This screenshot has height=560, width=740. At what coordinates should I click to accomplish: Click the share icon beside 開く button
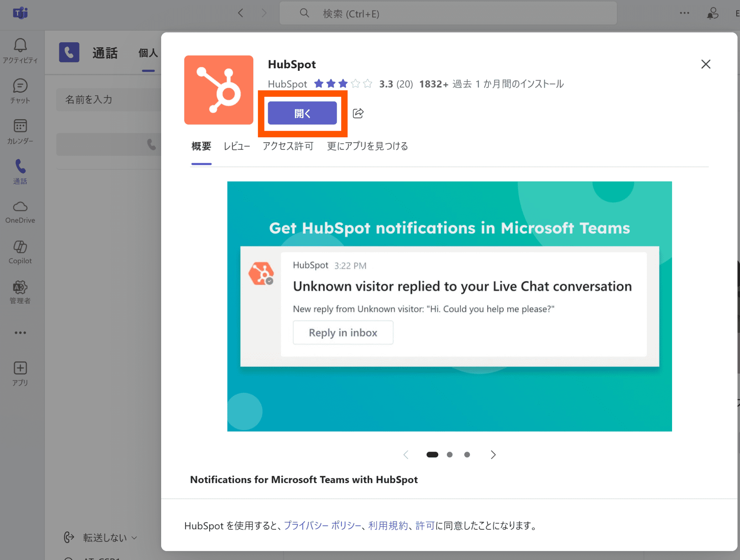click(x=358, y=113)
